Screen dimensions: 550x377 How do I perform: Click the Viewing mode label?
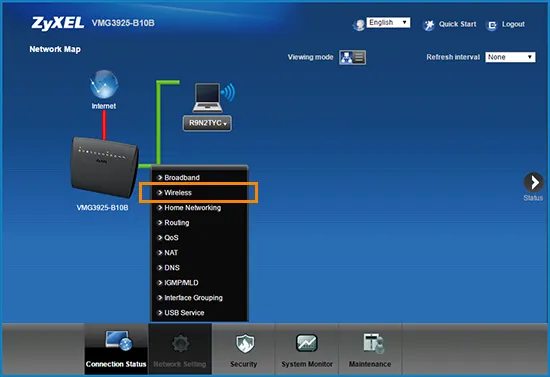pos(310,57)
